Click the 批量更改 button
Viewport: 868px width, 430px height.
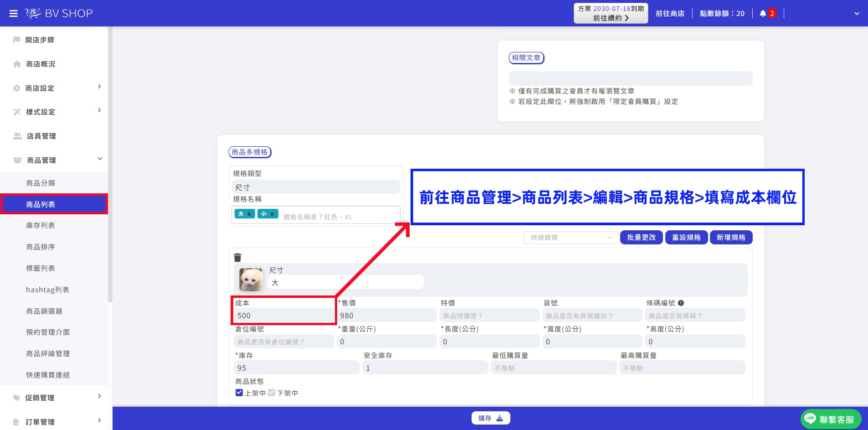641,238
